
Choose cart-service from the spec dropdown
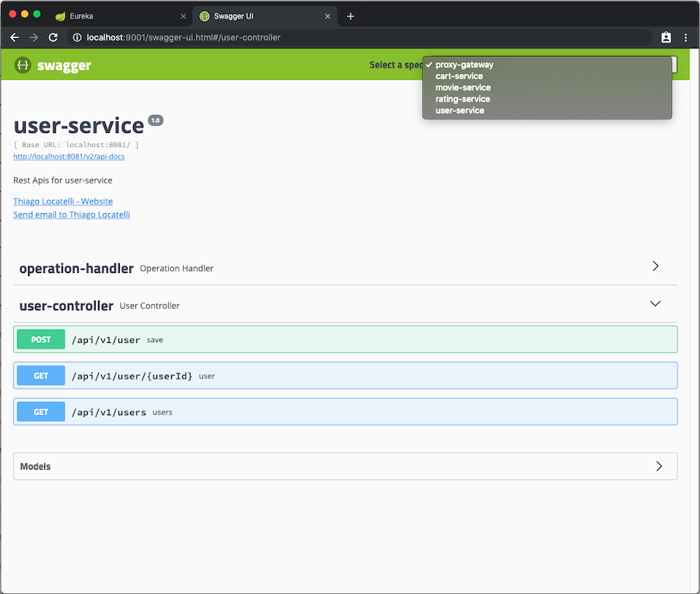pos(547,76)
